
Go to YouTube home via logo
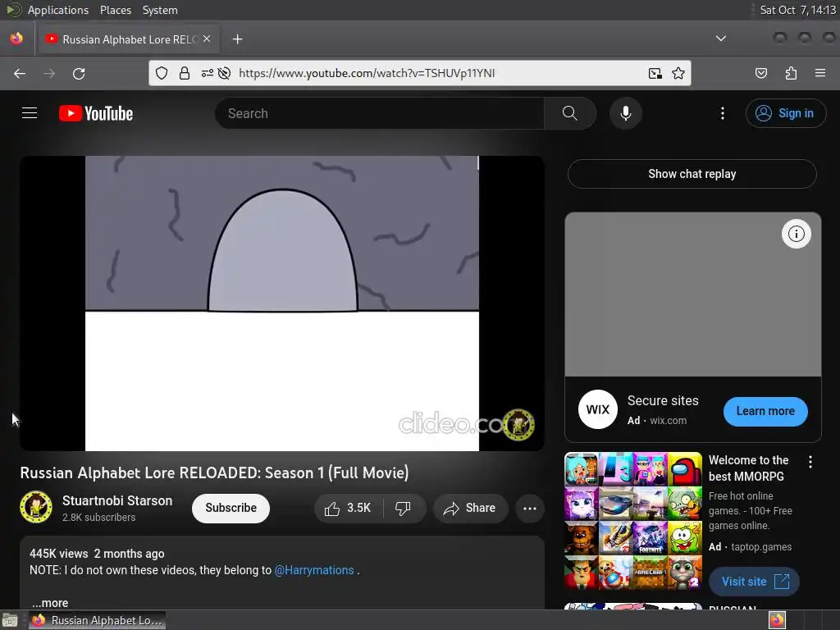click(x=96, y=113)
